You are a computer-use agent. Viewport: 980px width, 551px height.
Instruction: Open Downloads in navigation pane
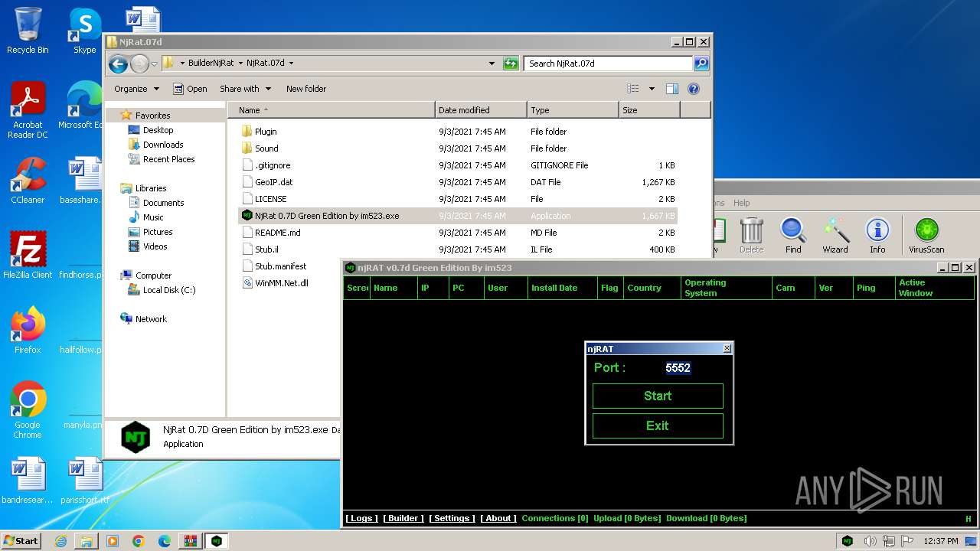[162, 145]
